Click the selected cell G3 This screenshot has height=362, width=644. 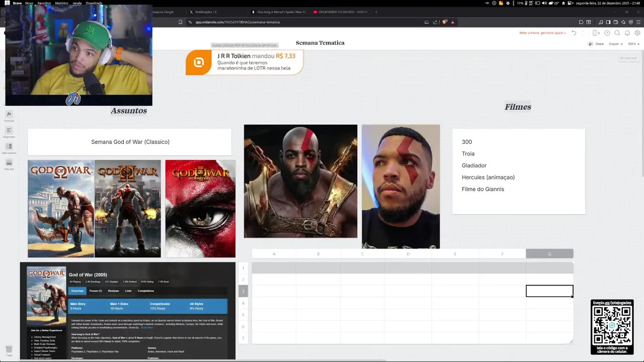tap(549, 291)
